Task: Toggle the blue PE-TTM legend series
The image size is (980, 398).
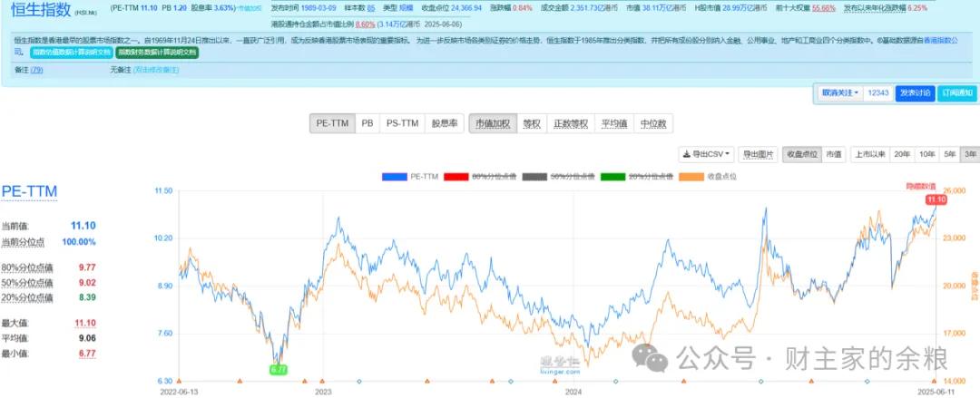Action: coord(409,177)
